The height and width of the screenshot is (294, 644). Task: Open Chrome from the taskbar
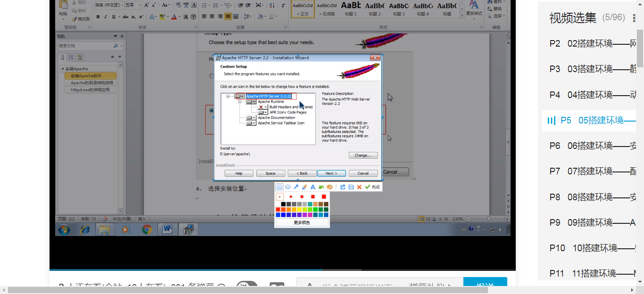(147, 229)
